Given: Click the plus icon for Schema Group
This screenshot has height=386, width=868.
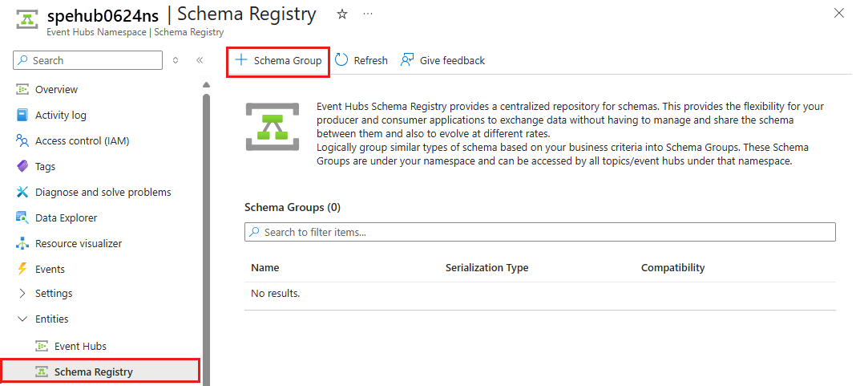Looking at the screenshot, I should pos(241,60).
